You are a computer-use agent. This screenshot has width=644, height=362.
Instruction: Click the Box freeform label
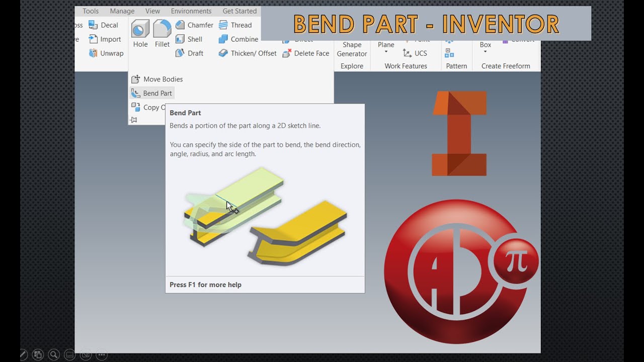485,45
